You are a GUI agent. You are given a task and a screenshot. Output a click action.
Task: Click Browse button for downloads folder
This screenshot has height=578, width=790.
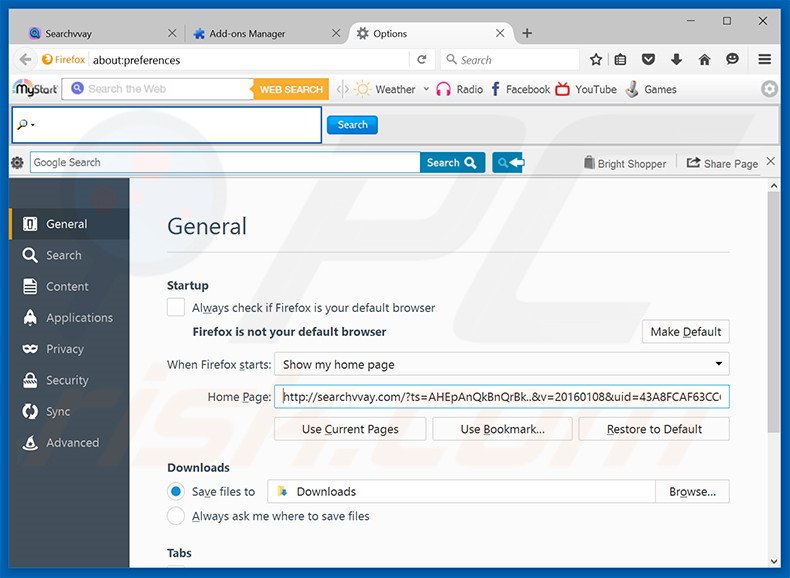tap(692, 491)
